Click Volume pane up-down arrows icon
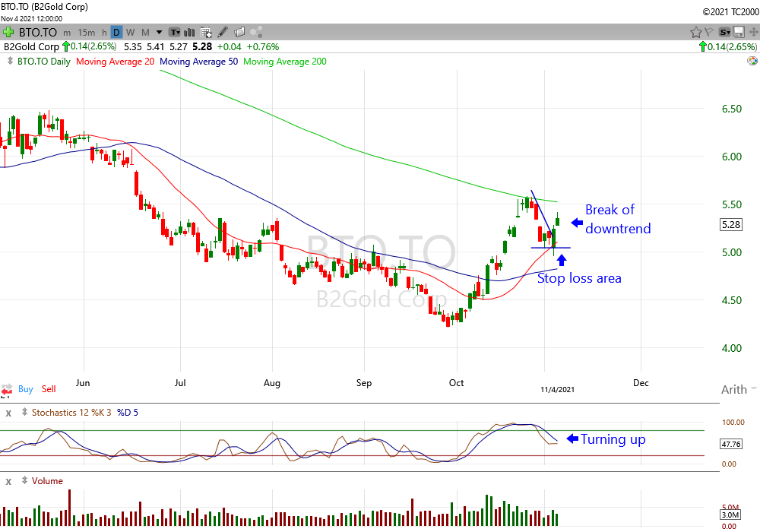The height and width of the screenshot is (532, 760). [24, 480]
